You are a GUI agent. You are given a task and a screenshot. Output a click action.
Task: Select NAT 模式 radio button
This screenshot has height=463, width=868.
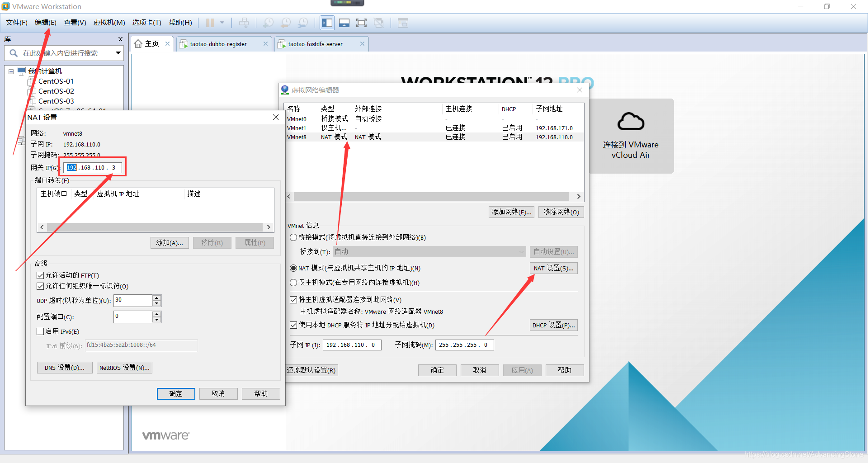tap(293, 268)
